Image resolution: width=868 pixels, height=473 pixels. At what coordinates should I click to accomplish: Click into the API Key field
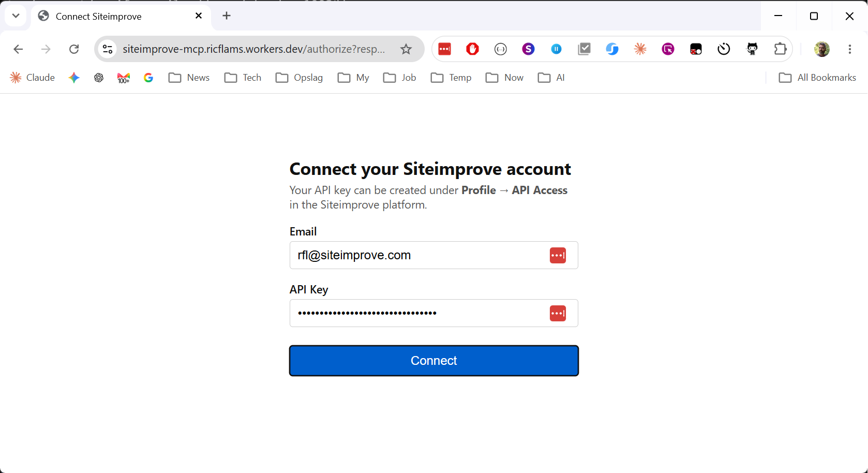(x=434, y=313)
